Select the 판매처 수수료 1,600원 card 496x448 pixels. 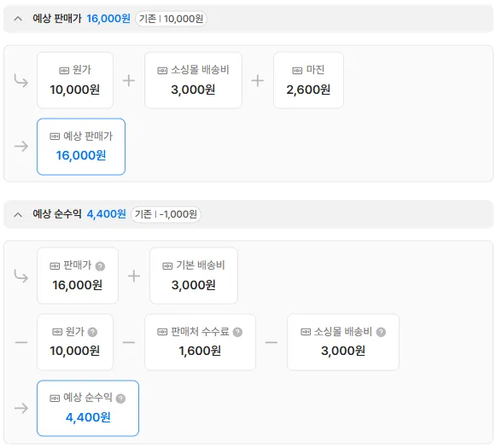click(x=200, y=342)
